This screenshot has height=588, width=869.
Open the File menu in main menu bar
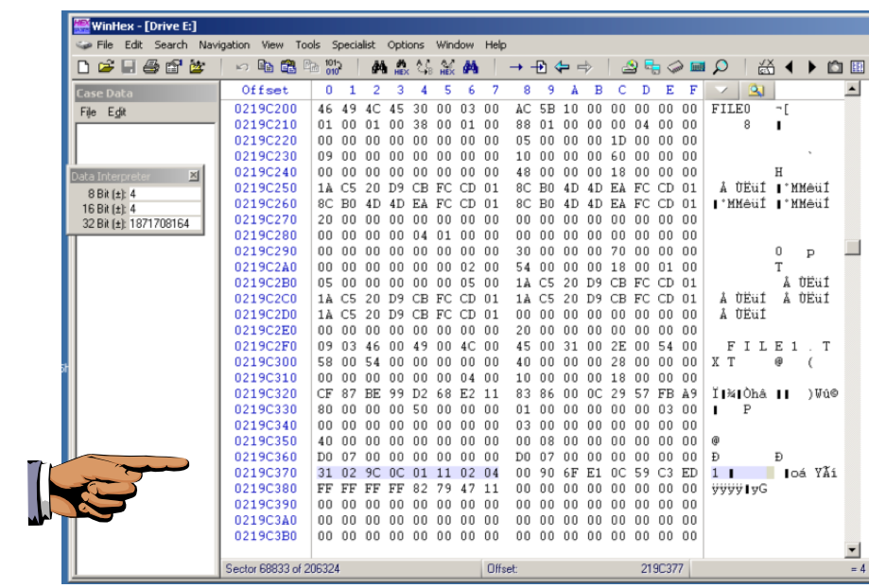point(105,44)
